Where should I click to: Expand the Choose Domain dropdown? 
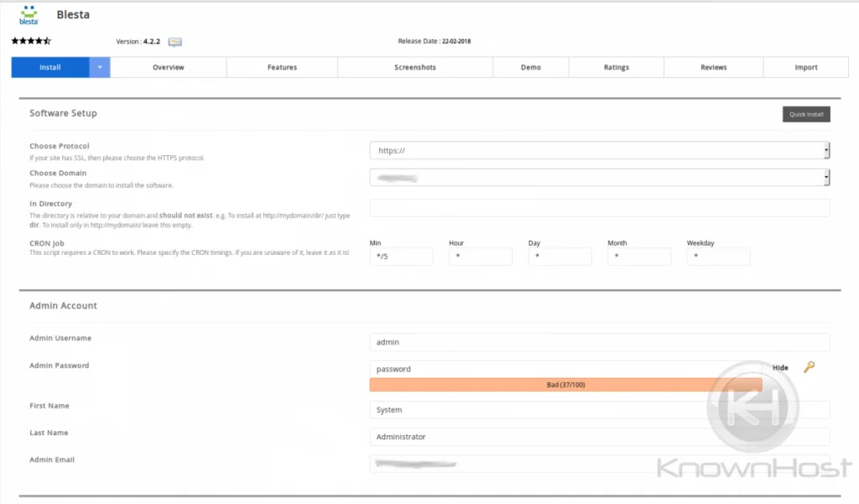(599, 178)
